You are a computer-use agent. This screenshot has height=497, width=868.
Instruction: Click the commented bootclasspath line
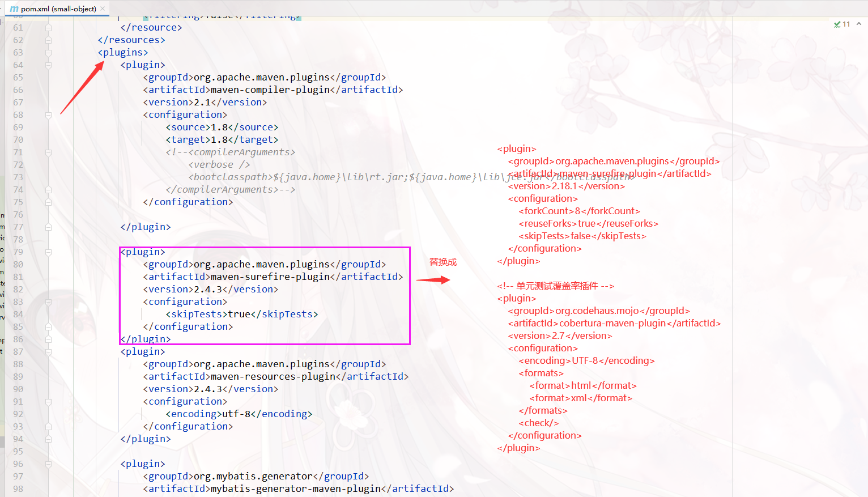pos(412,177)
